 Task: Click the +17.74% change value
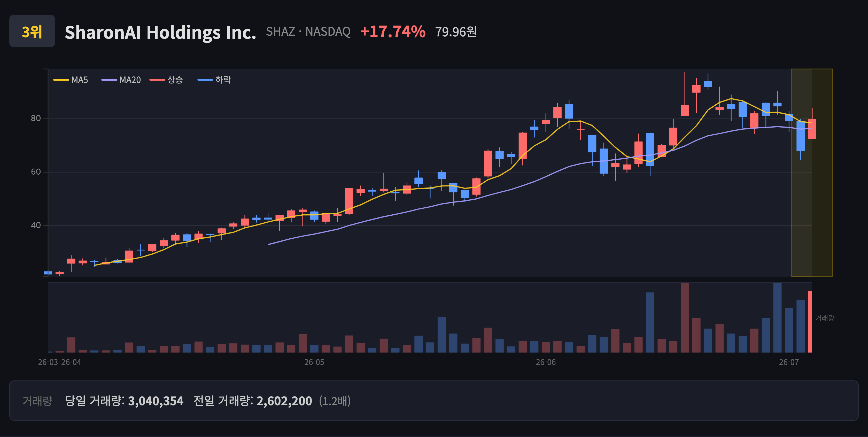pyautogui.click(x=393, y=32)
